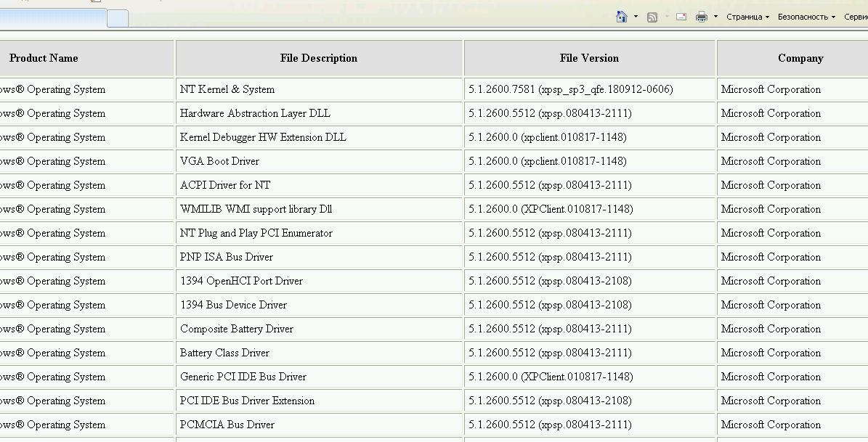The width and height of the screenshot is (868, 442).
Task: Click file version in WMILIB row
Action: (590, 209)
